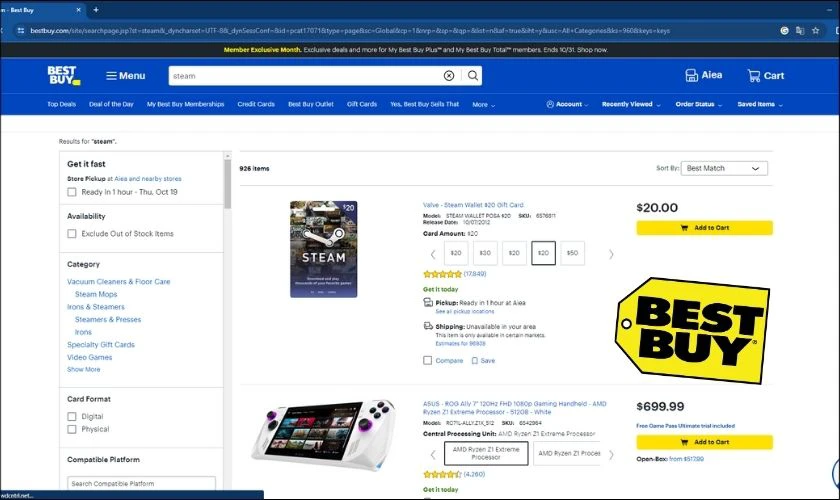Viewport: 840px width, 500px height.
Task: Click Shop now in the member banner
Action: tap(592, 50)
